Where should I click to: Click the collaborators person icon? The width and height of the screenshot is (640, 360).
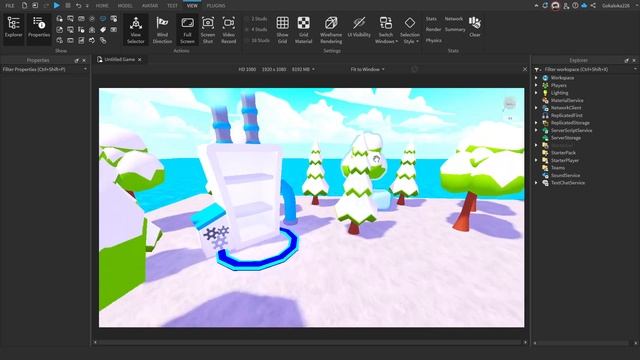point(566,6)
